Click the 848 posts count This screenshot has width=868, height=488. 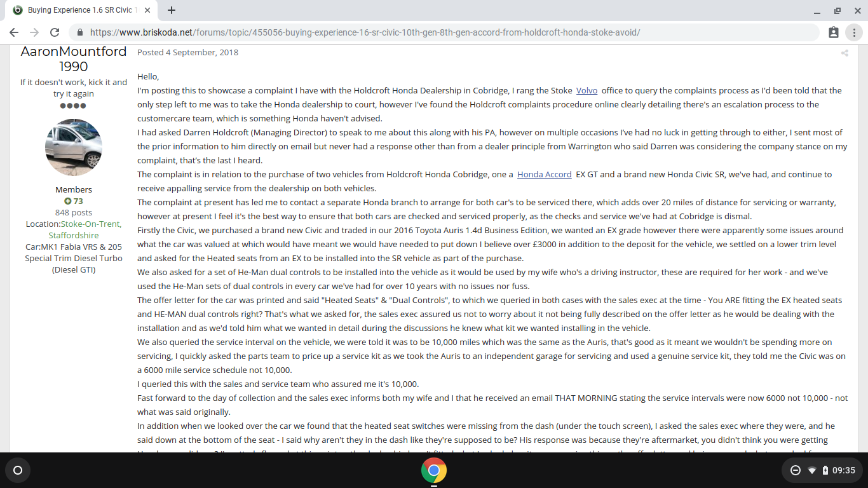(x=74, y=212)
